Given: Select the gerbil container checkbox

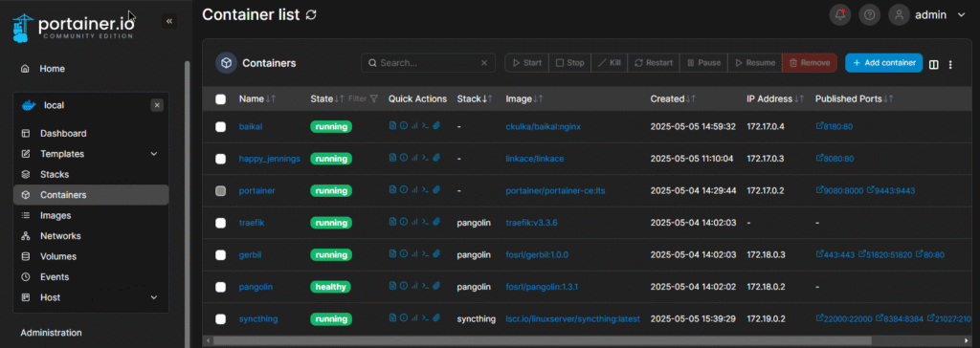Looking at the screenshot, I should [221, 255].
